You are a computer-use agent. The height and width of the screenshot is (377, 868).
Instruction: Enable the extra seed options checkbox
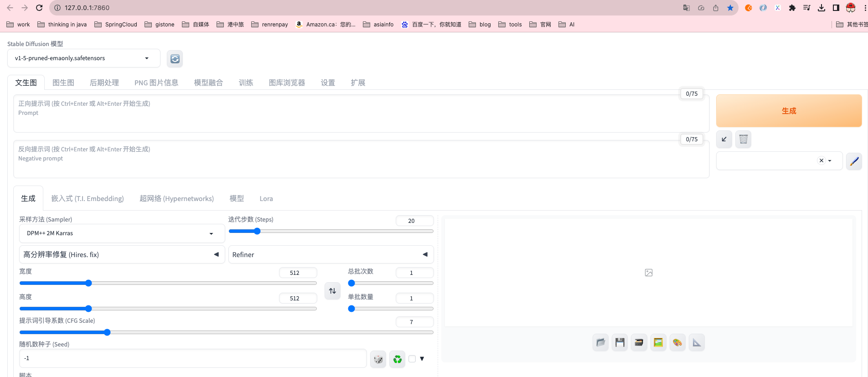412,359
